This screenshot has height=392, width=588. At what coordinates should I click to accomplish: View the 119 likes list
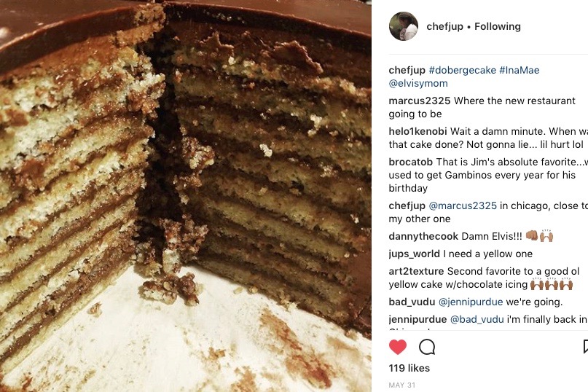tap(409, 368)
